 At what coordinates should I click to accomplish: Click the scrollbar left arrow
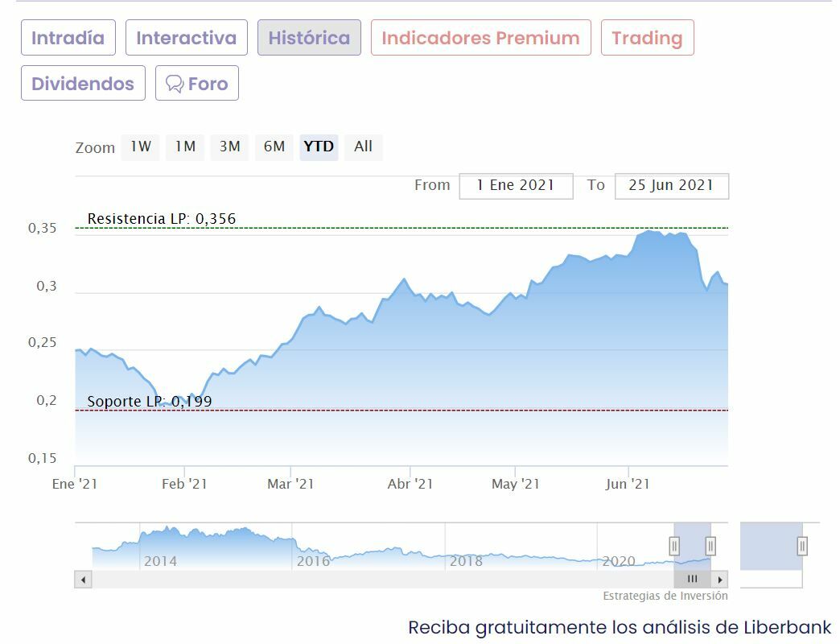[x=83, y=580]
